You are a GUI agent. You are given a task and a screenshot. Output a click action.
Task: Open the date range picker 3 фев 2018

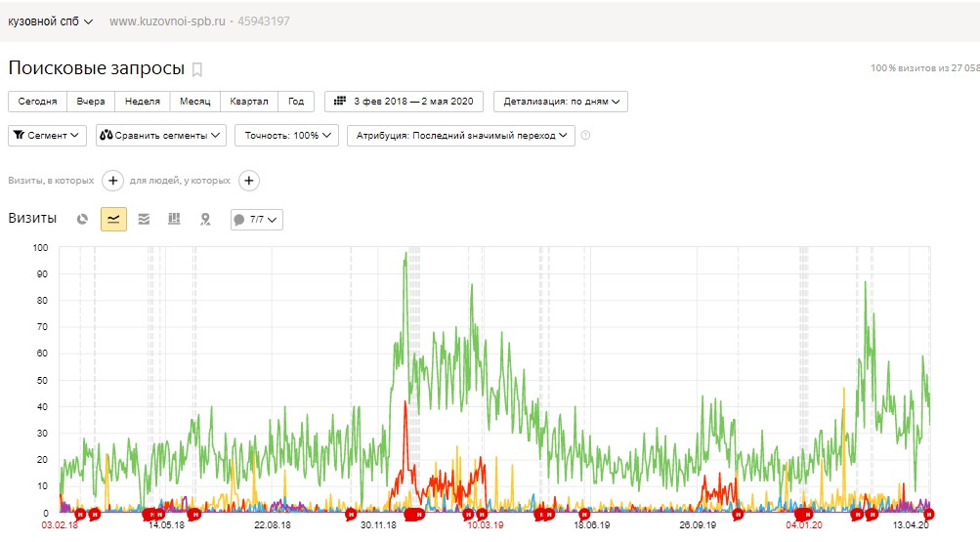404,102
